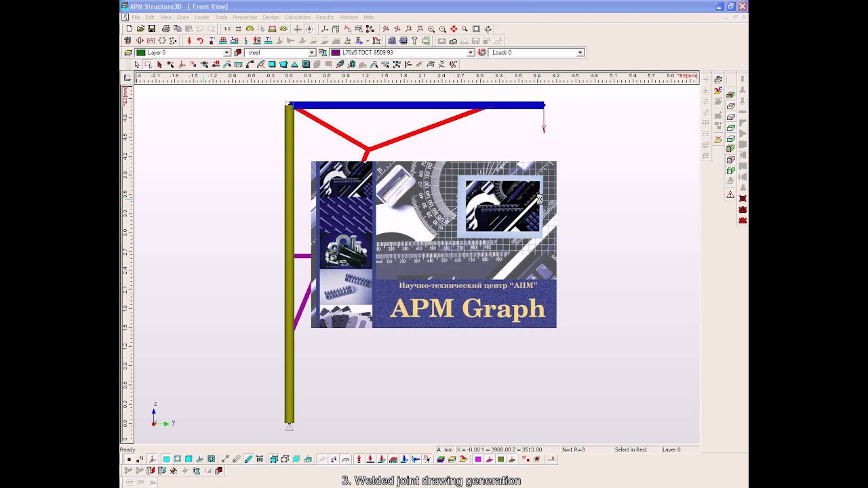Select the red arrow pointer tool

click(159, 64)
